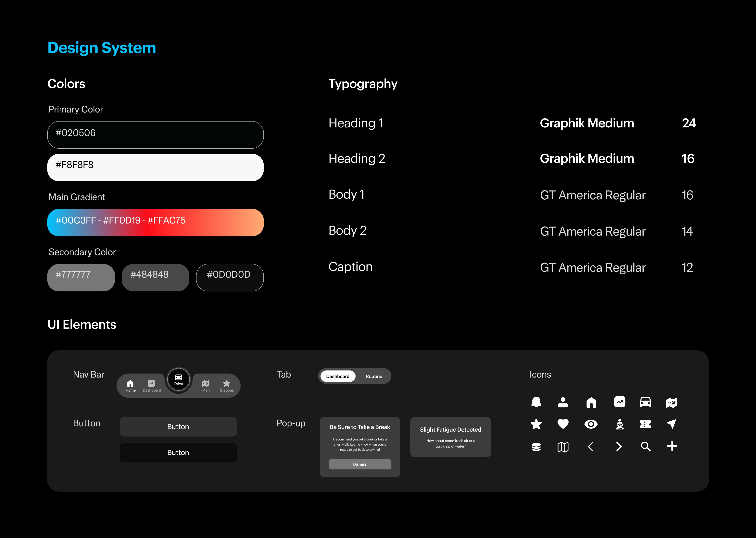
Task: Click the meditation person icon
Action: tap(619, 424)
